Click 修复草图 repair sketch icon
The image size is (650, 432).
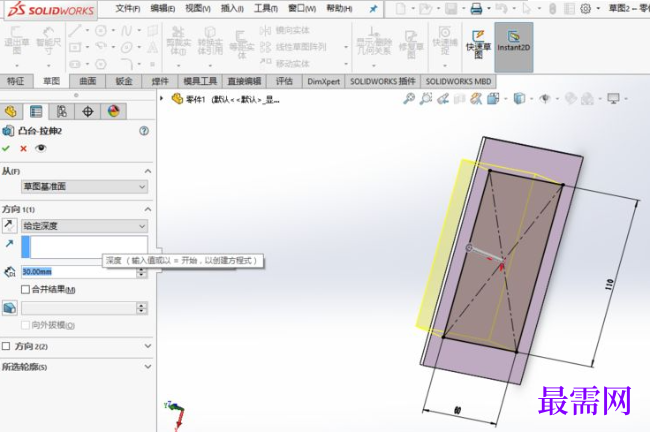411,43
